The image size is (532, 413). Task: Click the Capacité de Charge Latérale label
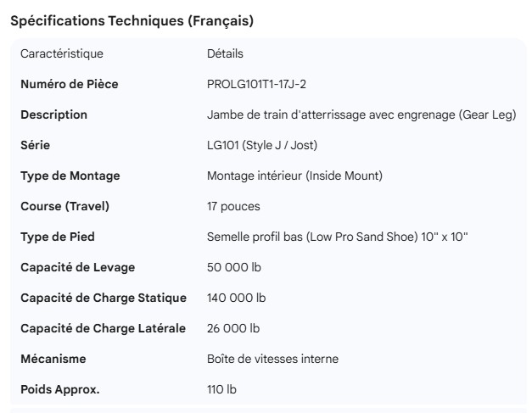click(x=103, y=328)
